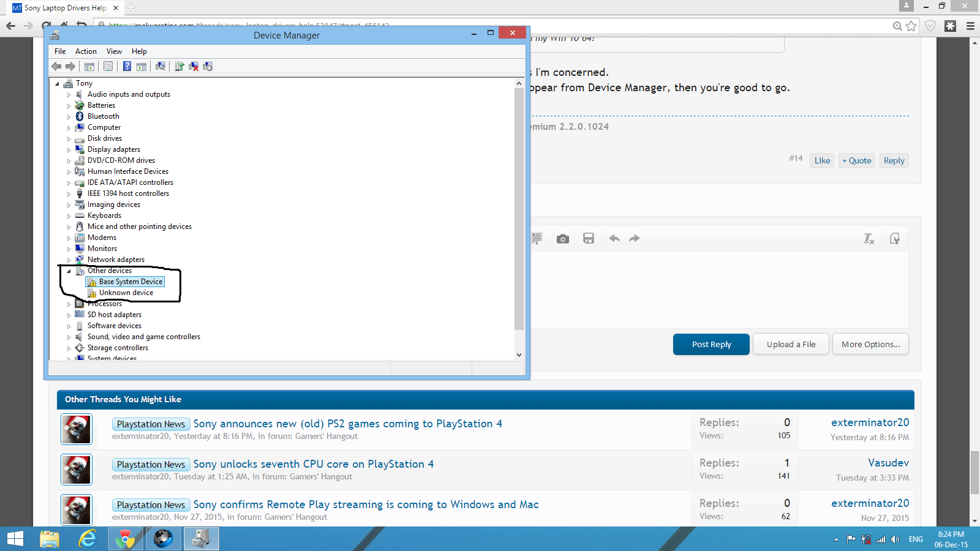Select the Imaging devices tree item
The height and width of the screenshot is (551, 980).
[114, 204]
